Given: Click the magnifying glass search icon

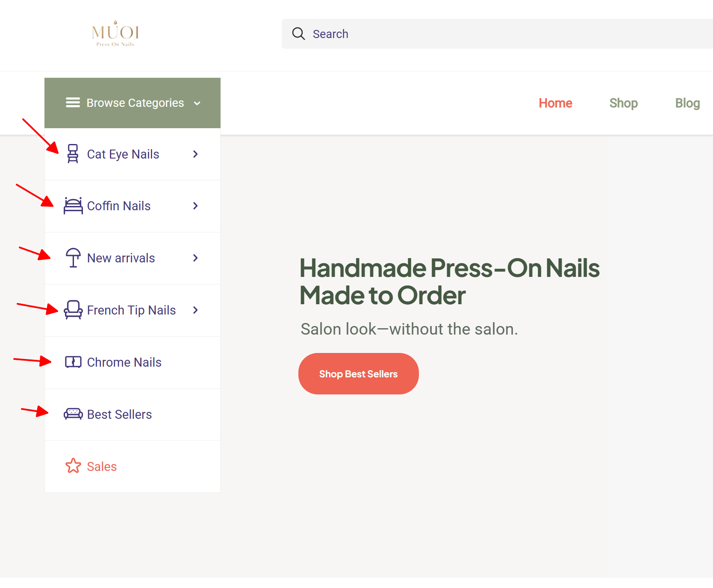Looking at the screenshot, I should [298, 34].
